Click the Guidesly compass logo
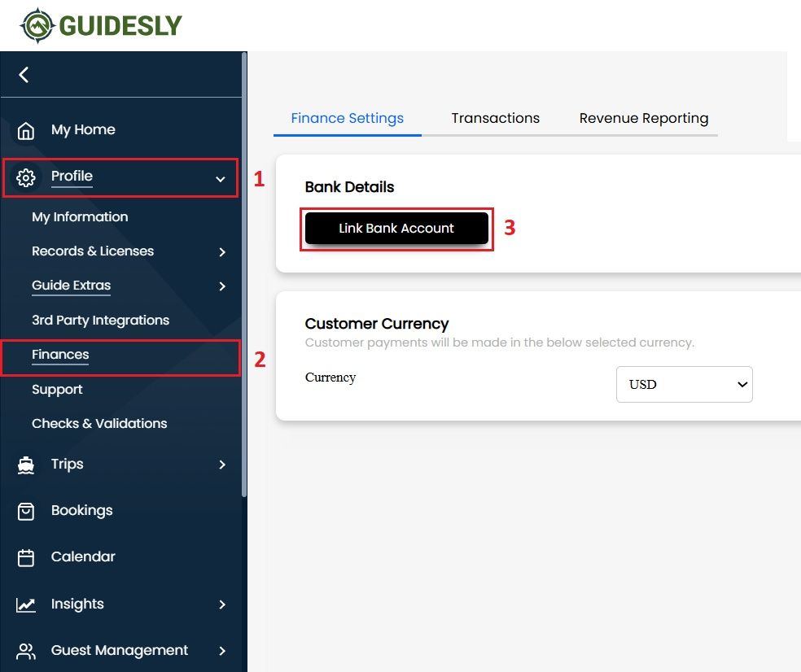Viewport: 801px width, 672px height. (x=36, y=26)
